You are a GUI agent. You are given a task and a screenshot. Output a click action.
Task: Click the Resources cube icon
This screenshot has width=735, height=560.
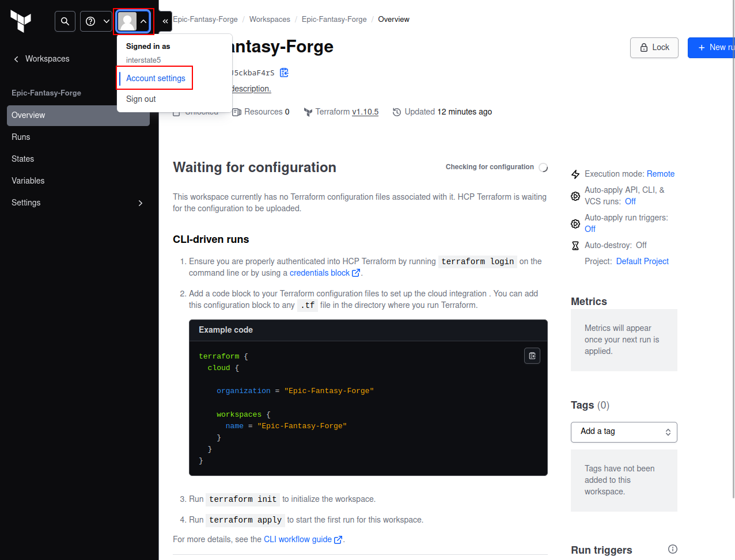pyautogui.click(x=237, y=112)
